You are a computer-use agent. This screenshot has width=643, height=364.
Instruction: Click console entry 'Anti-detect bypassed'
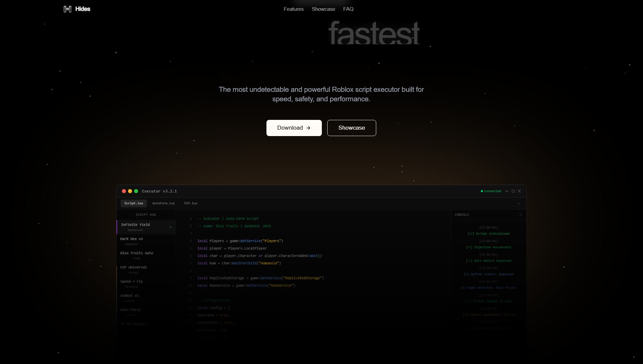pos(488,261)
